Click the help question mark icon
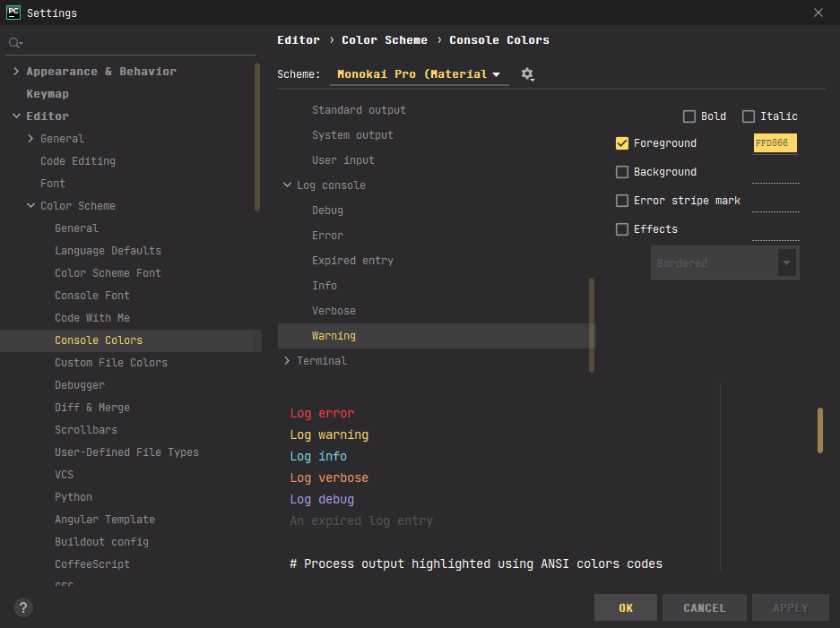The image size is (840, 628). 24,607
